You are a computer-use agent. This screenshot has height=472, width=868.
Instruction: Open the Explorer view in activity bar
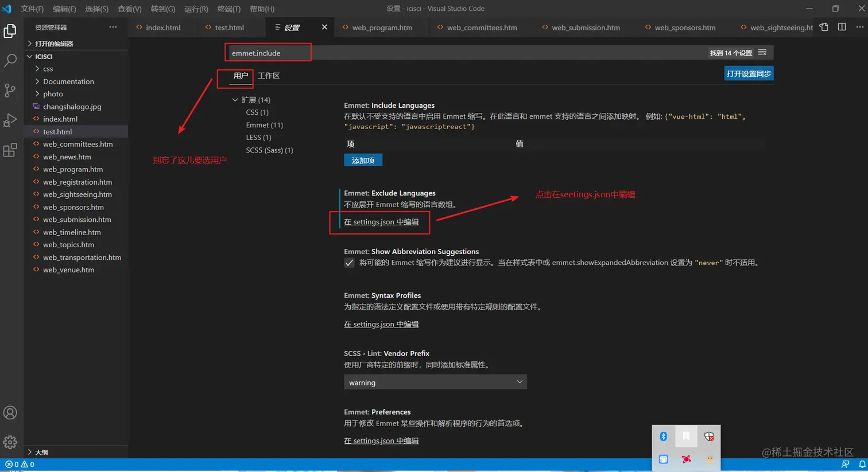click(x=10, y=31)
